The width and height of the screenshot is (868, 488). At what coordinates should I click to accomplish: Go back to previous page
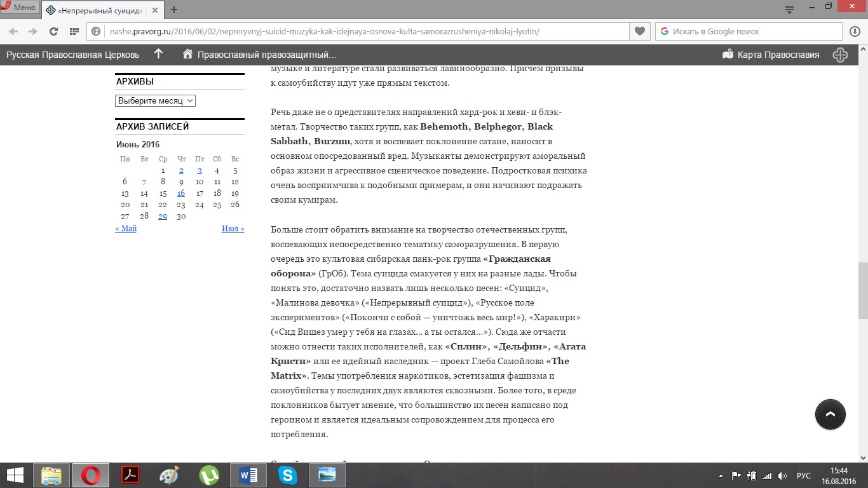click(x=14, y=31)
